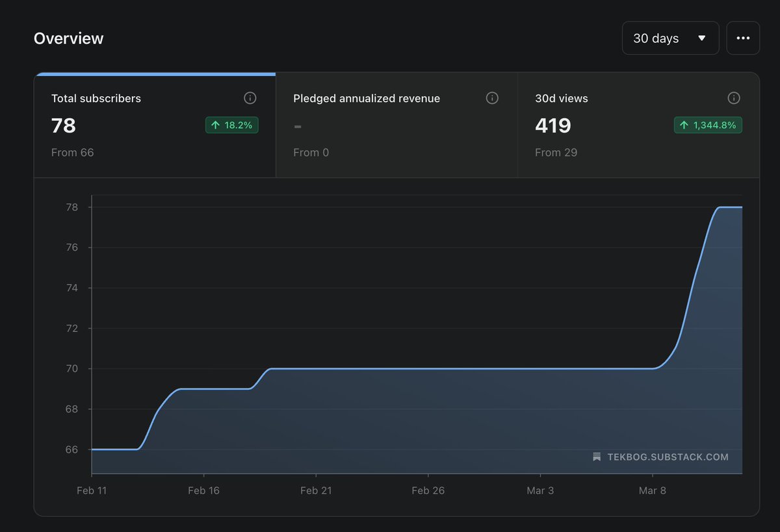The image size is (780, 532).
Task: Click the 78 y-axis label
Action: coord(71,207)
